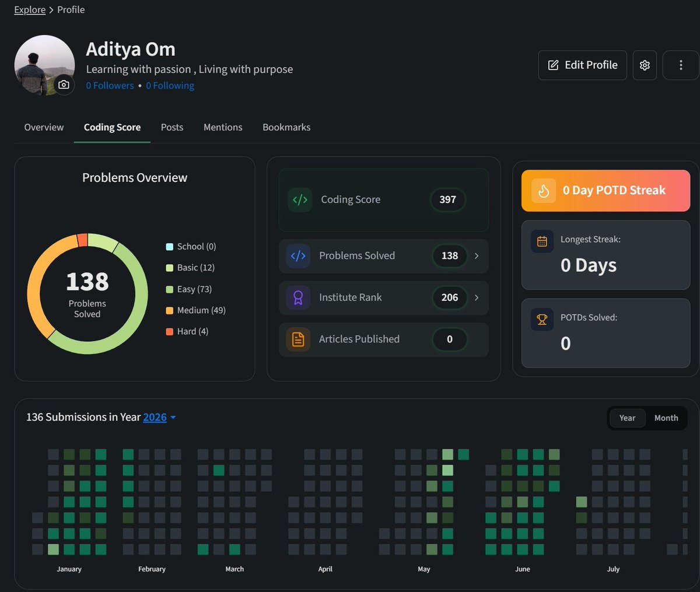Click the May month label
Screen dimensions: 700x592
424,569
